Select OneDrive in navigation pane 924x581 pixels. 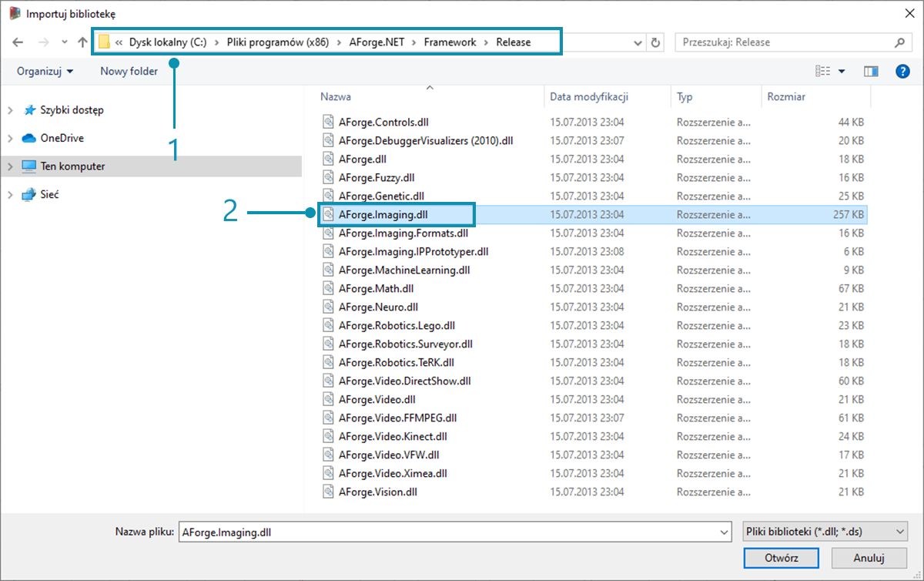pyautogui.click(x=62, y=138)
